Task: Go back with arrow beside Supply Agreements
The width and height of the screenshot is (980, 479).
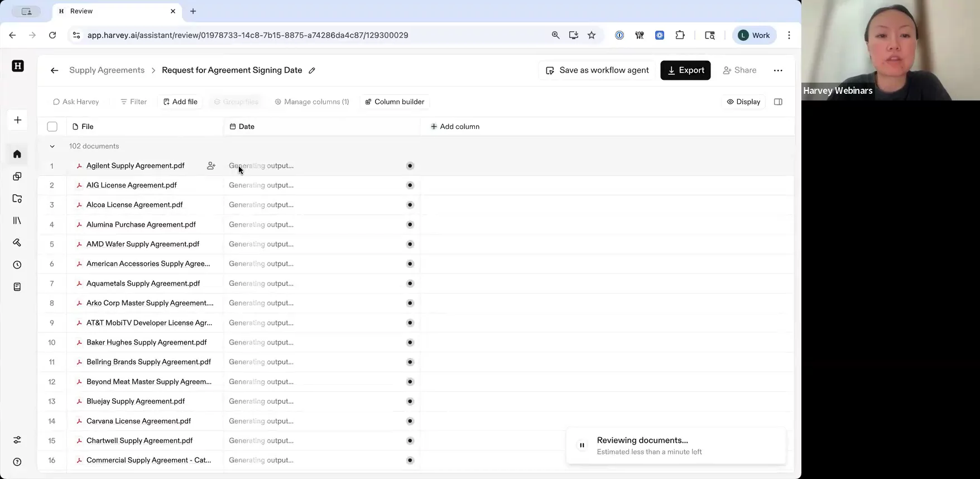Action: tap(54, 70)
